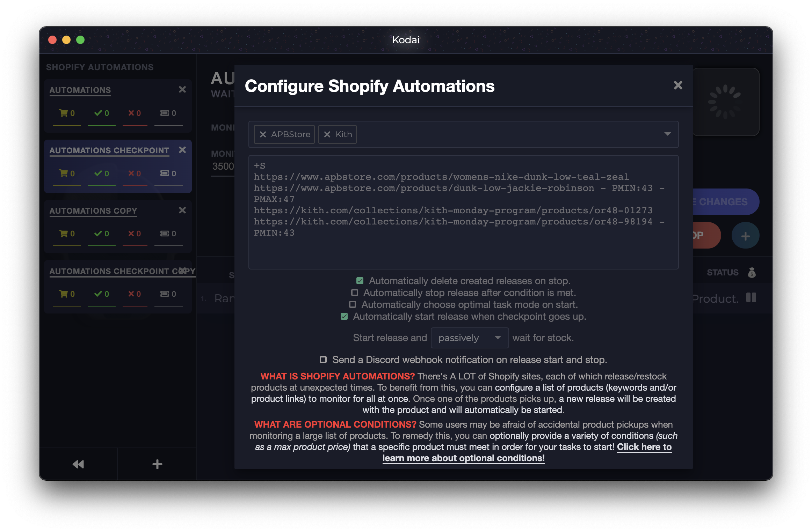This screenshot has height=532, width=812.
Task: Delete the AUTOMATIONS COPY group
Action: (x=182, y=210)
